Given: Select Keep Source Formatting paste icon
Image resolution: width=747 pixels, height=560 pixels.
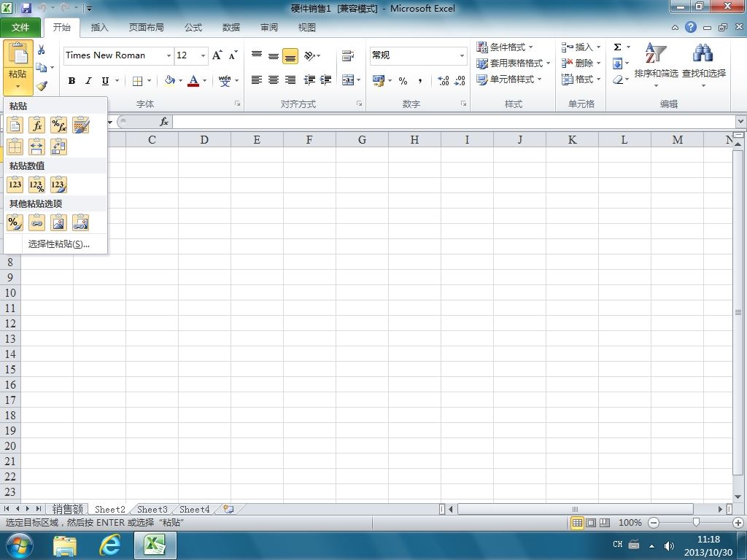Looking at the screenshot, I should pyautogui.click(x=80, y=125).
